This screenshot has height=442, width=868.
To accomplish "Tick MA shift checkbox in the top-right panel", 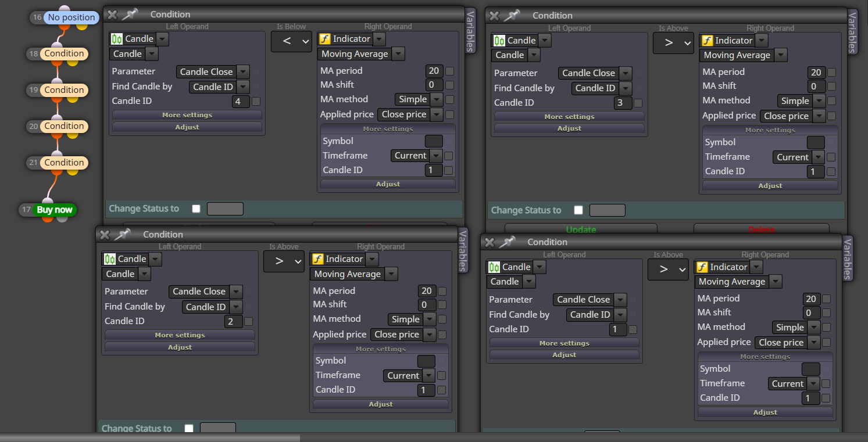I will click(x=832, y=87).
